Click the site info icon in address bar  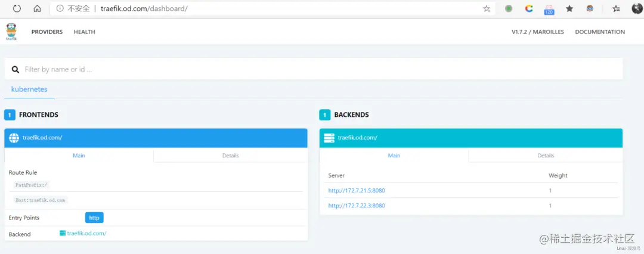coord(60,8)
